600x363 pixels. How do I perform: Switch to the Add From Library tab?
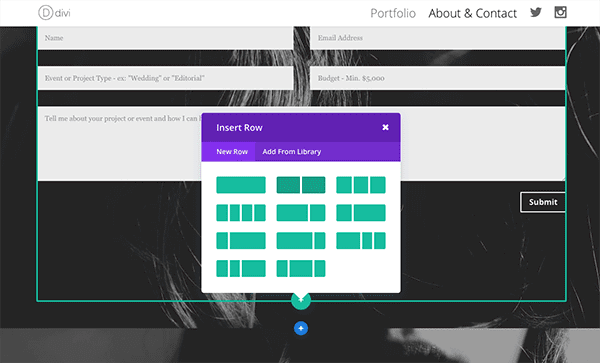(292, 152)
